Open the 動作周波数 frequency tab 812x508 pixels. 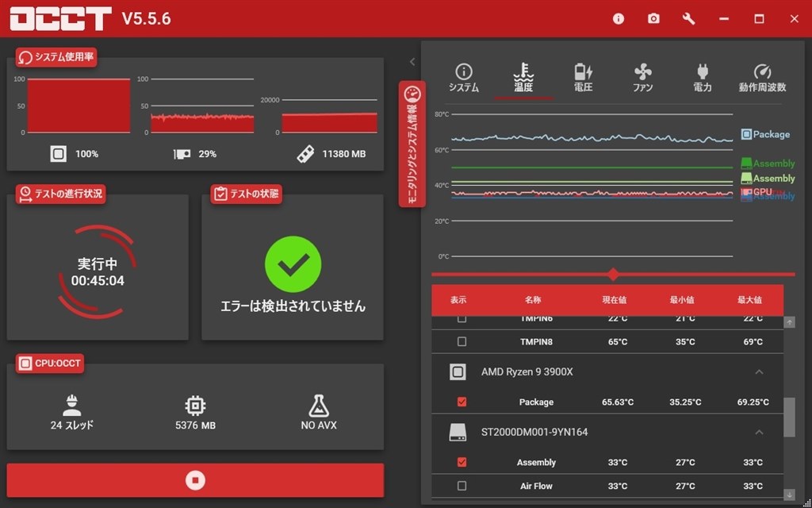click(762, 78)
